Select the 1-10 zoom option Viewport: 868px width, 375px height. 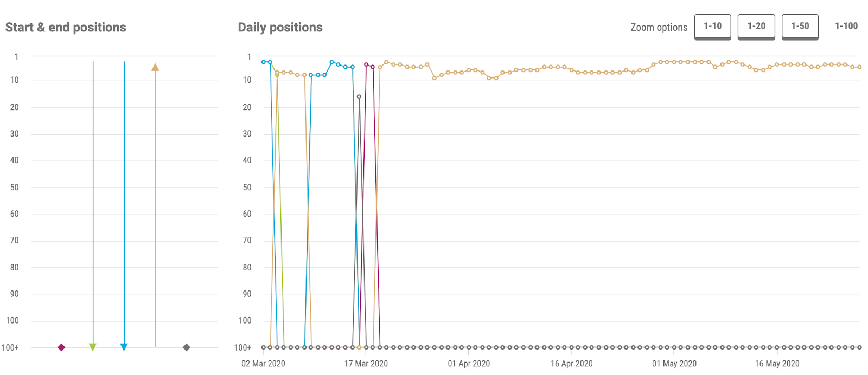pyautogui.click(x=713, y=27)
